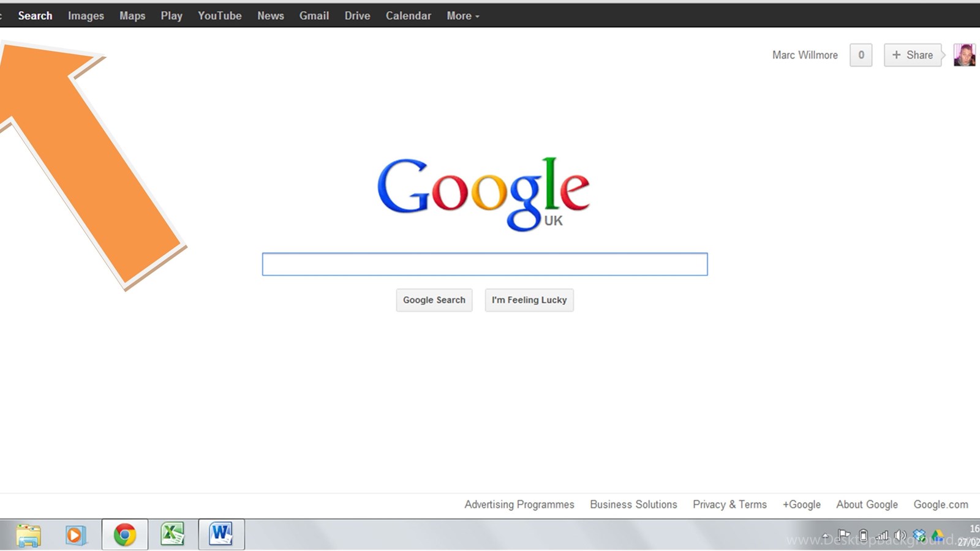Open Microsoft Excel from the taskbar
The height and width of the screenshot is (551, 980).
coord(173,534)
